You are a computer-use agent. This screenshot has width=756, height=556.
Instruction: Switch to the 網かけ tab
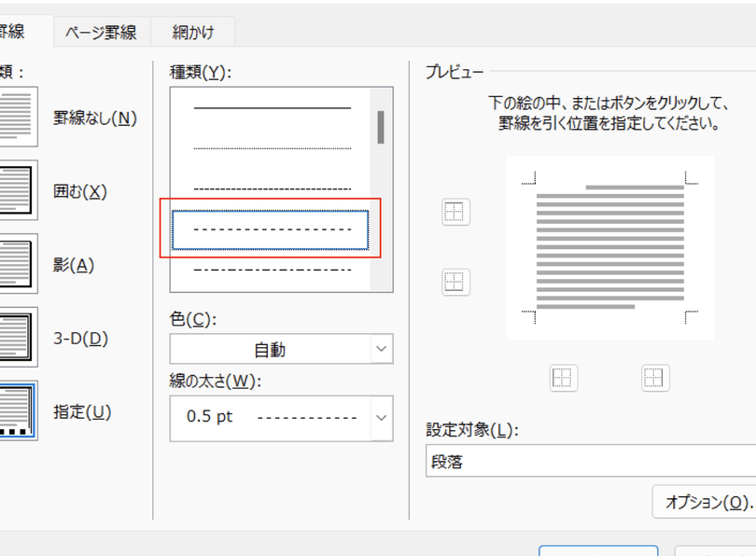[x=192, y=31]
